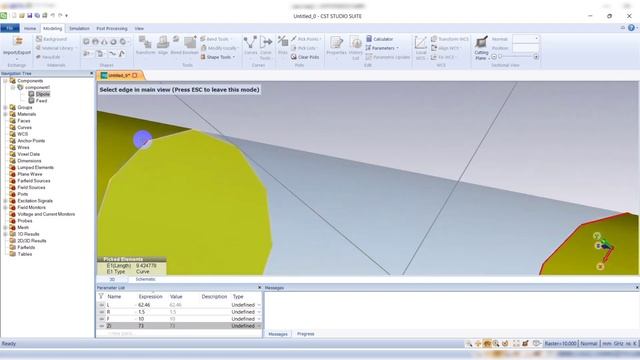The width and height of the screenshot is (640, 360).
Task: Click the Help icon
Action: pos(631,28)
